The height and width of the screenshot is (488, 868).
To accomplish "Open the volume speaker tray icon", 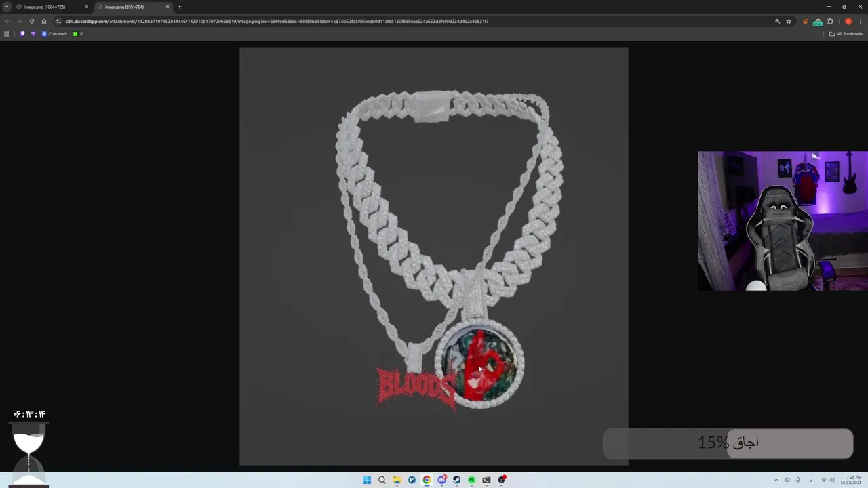I will 832,480.
